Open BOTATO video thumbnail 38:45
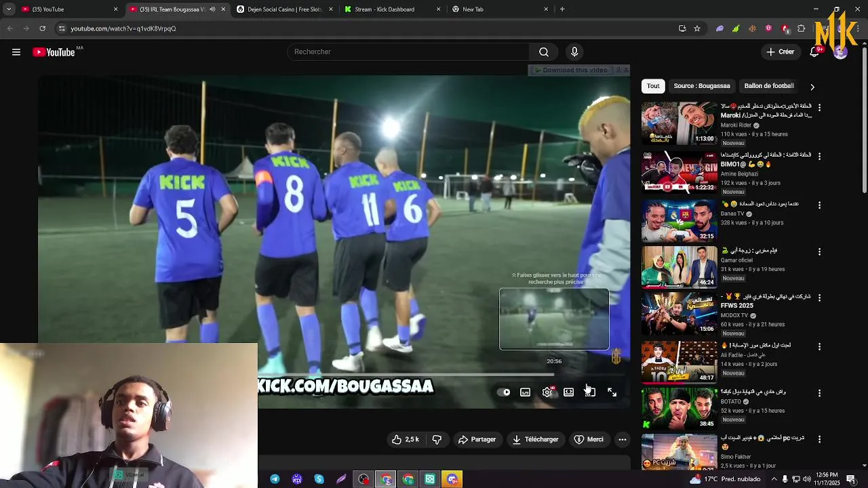 click(679, 409)
